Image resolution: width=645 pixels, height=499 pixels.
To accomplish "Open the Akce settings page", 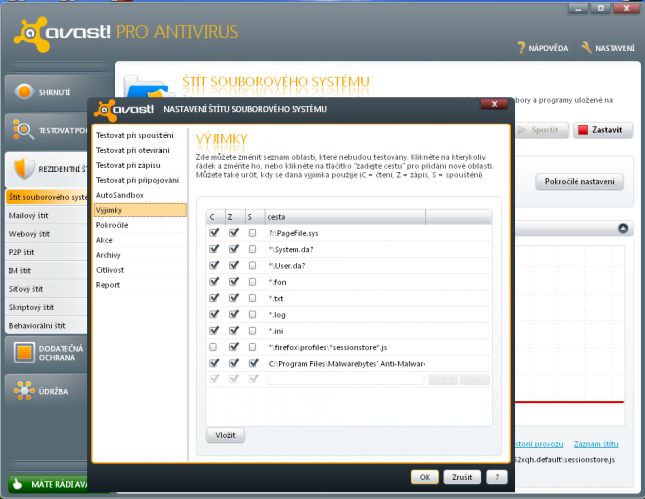I will pos(140,240).
